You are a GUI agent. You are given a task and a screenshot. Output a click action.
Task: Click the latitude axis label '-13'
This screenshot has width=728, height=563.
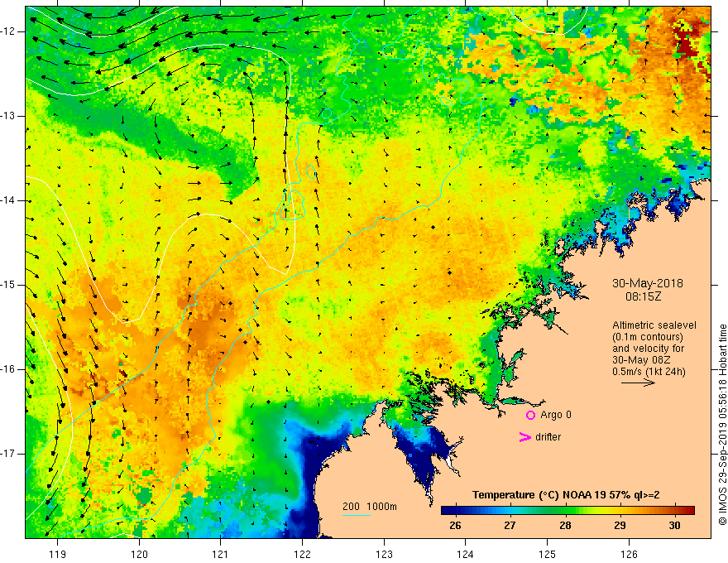point(8,116)
